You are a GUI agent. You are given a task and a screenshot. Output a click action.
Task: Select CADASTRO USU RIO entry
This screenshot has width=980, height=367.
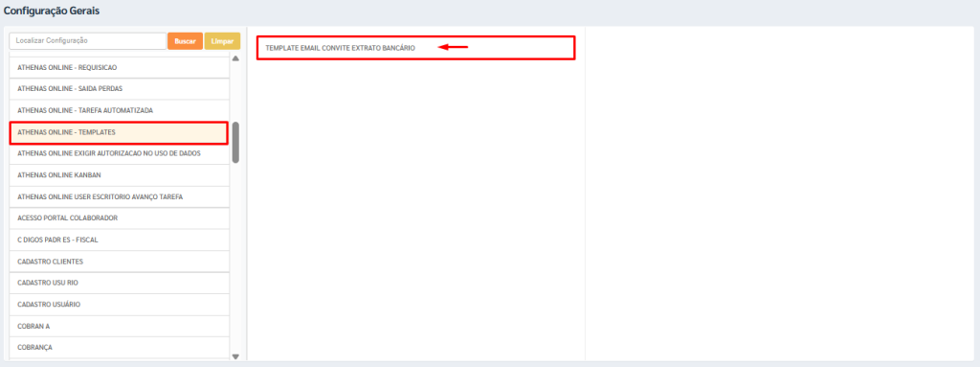120,283
